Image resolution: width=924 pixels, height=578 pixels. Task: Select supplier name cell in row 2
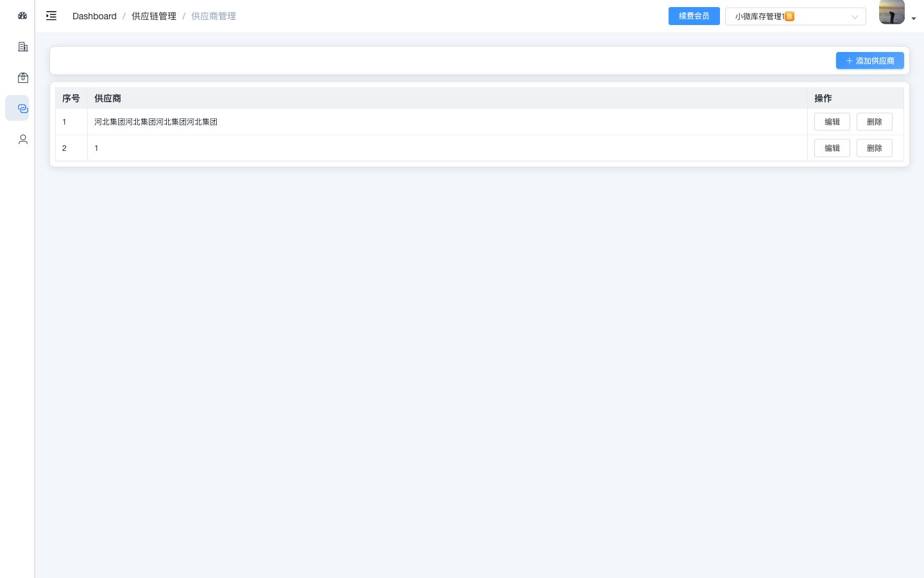pyautogui.click(x=447, y=148)
